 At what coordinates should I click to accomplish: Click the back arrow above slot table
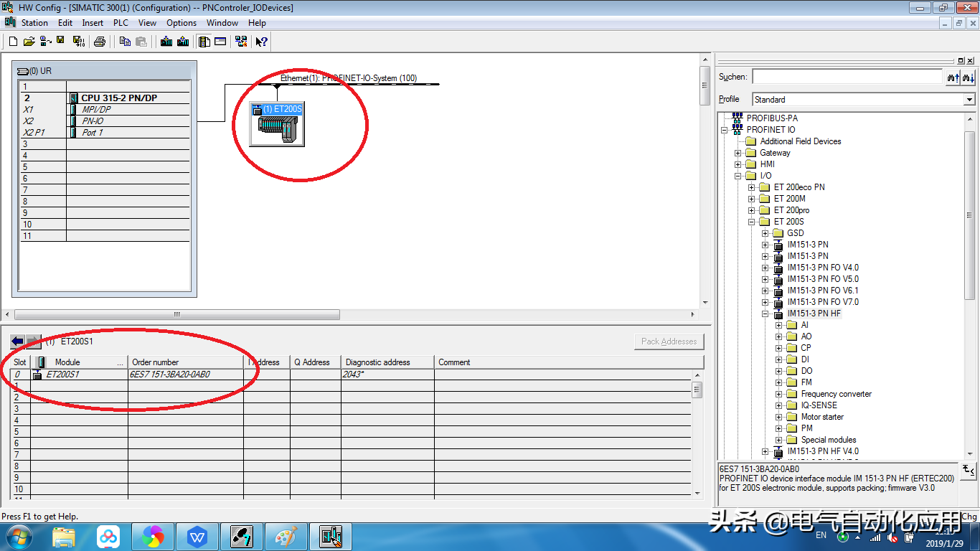[17, 342]
